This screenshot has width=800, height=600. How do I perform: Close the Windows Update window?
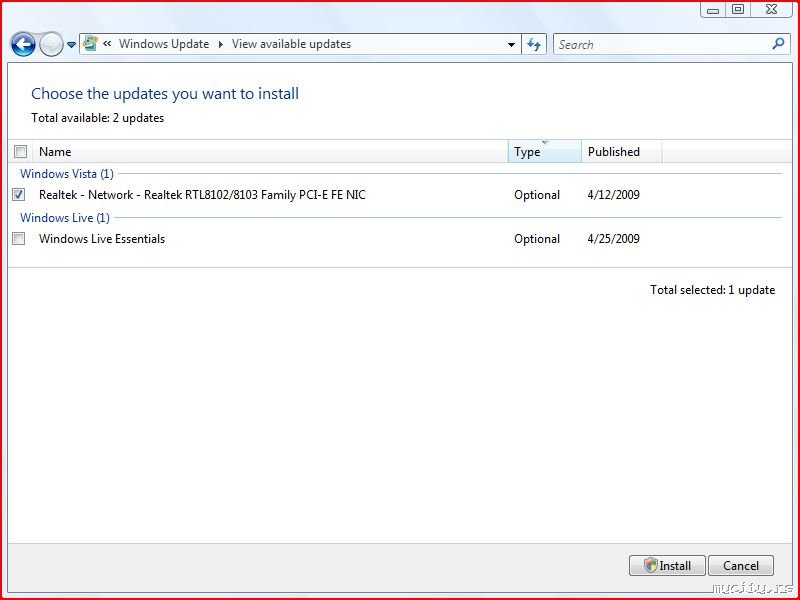771,9
